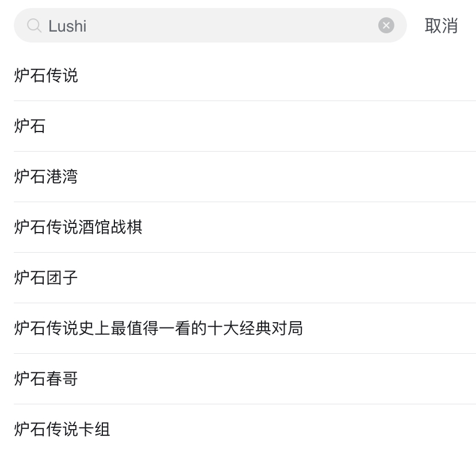The image size is (476, 452).
Task: Click the magnifying glass search icon
Action: (34, 25)
